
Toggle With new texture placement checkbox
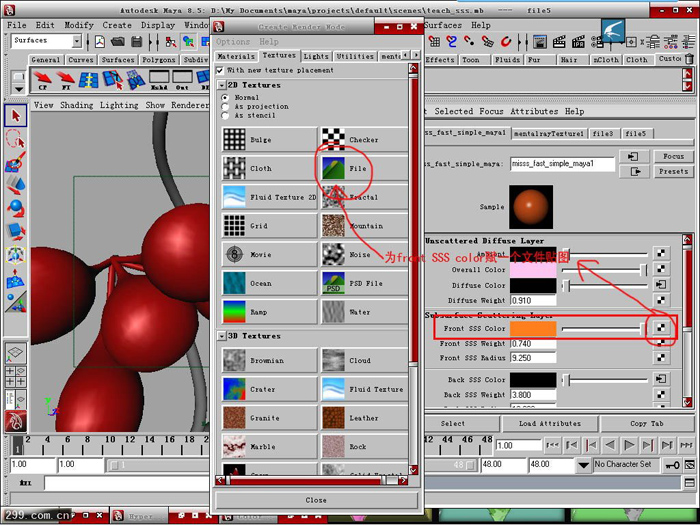point(220,70)
